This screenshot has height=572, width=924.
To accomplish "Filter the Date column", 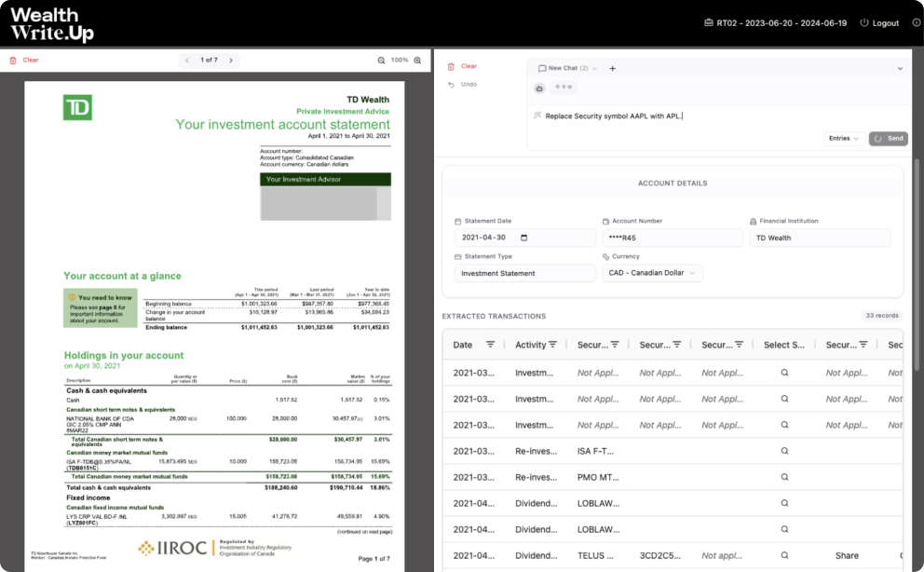I will click(490, 345).
